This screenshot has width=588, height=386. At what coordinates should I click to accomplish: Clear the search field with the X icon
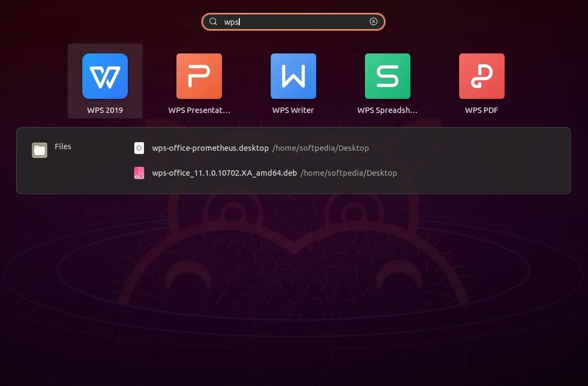tap(373, 21)
